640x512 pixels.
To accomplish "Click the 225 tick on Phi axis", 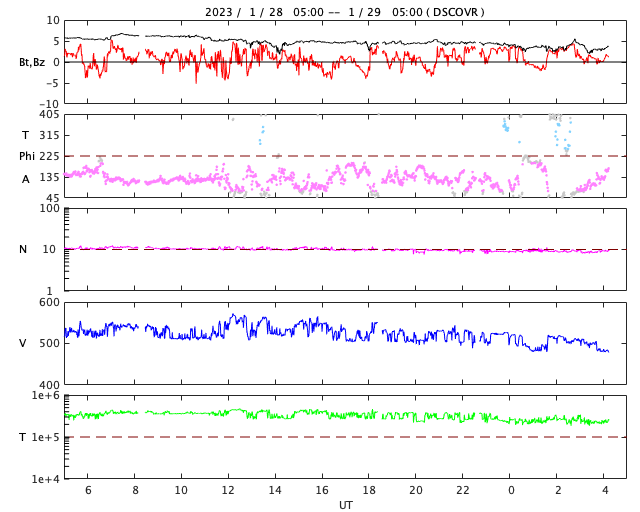I will (49, 156).
